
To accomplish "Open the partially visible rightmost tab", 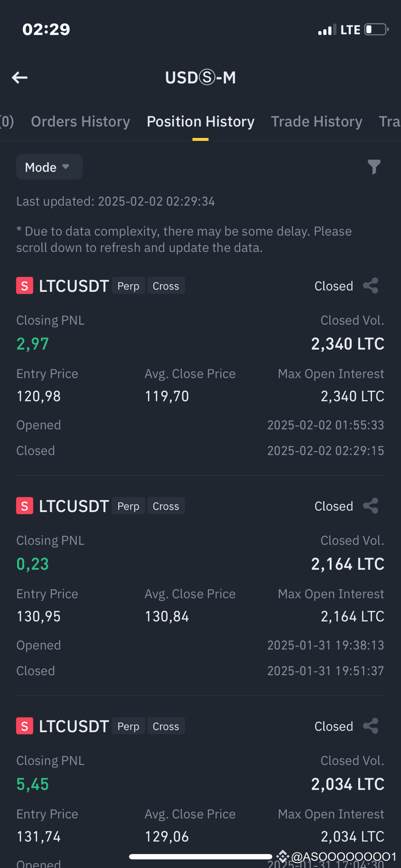I will (x=389, y=122).
